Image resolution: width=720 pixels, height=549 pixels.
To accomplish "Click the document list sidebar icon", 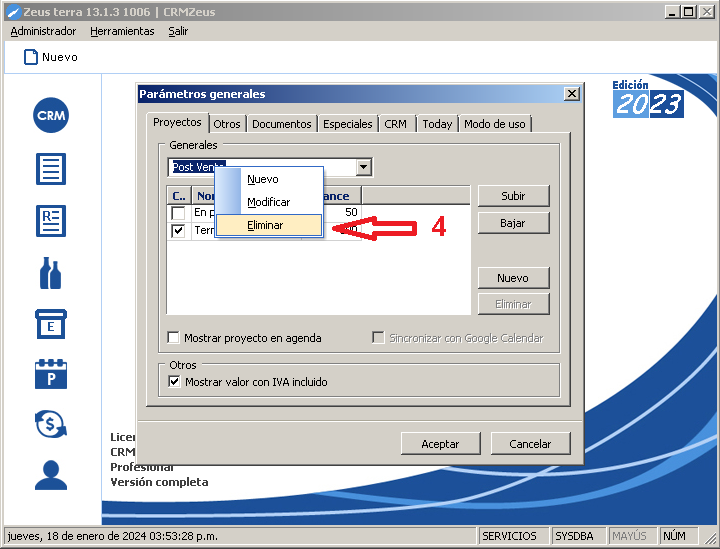I will [x=51, y=168].
